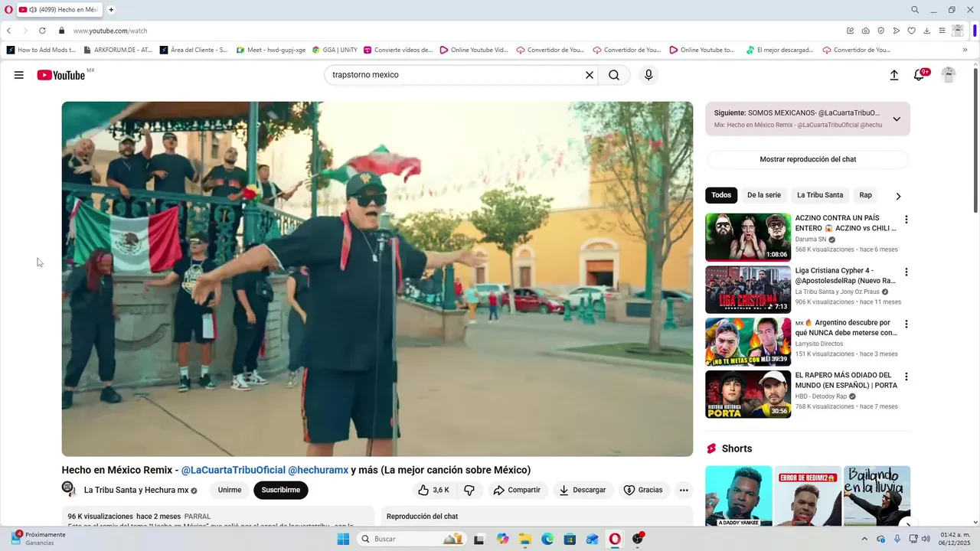Select the Todos filter chip

pyautogui.click(x=721, y=195)
